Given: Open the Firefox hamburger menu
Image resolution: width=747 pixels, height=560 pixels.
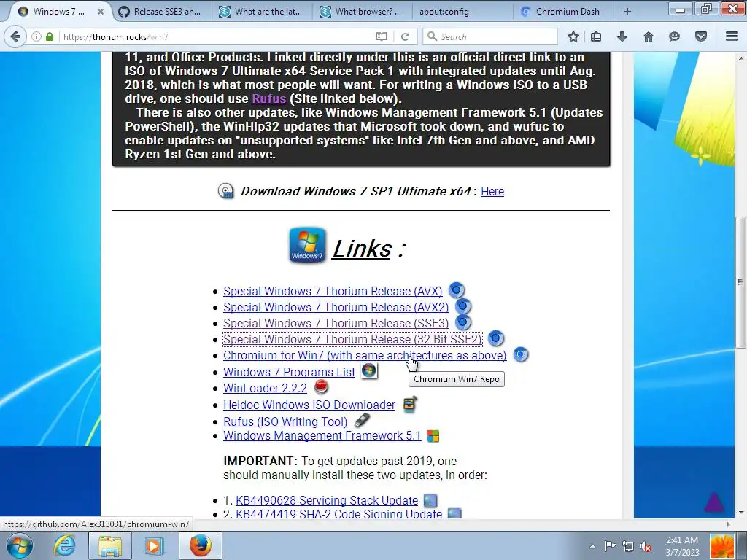Looking at the screenshot, I should click(x=732, y=36).
